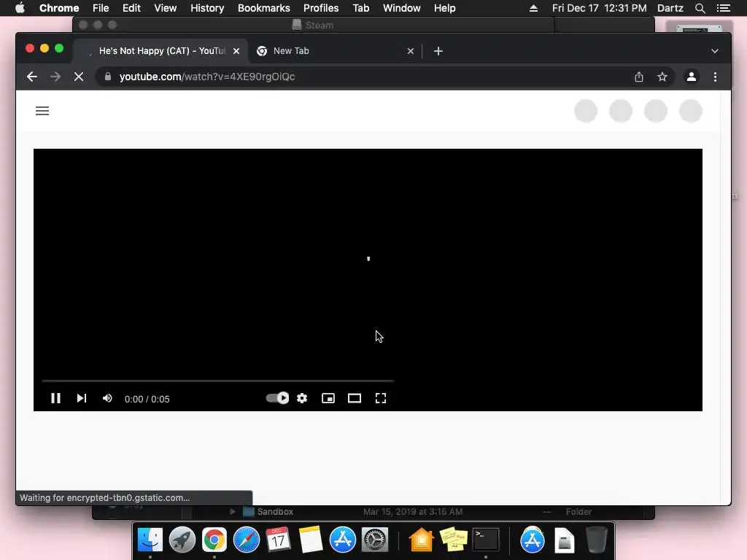Activate miniplayer mode icon
This screenshot has width=747, height=560.
coord(328,398)
